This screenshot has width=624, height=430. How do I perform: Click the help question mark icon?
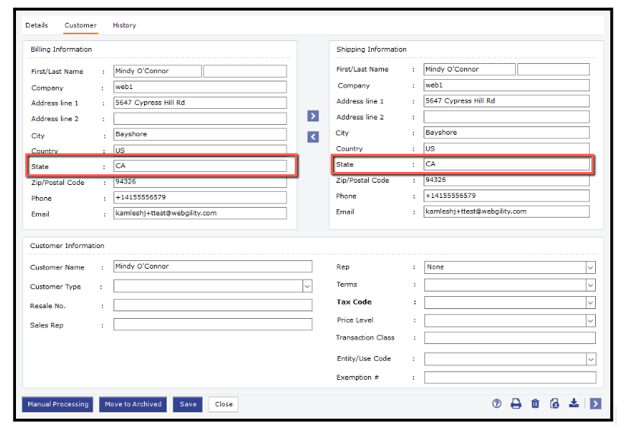(x=497, y=404)
